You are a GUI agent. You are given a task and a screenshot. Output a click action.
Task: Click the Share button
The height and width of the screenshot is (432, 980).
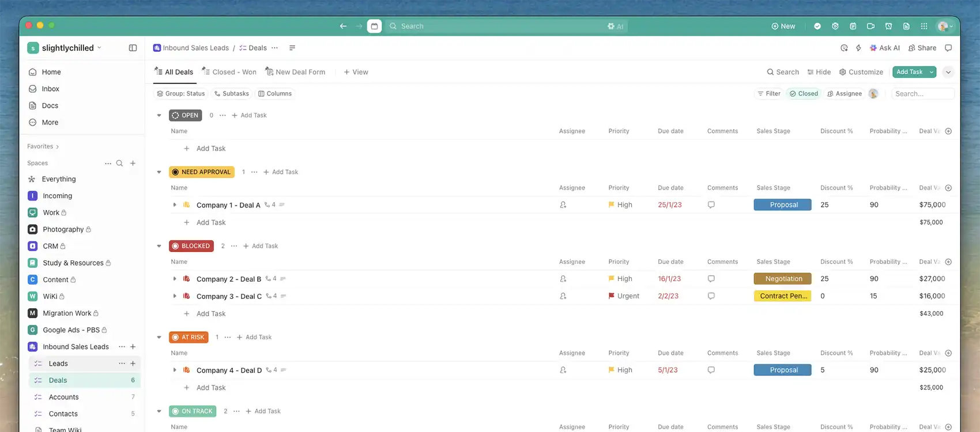[x=922, y=48]
